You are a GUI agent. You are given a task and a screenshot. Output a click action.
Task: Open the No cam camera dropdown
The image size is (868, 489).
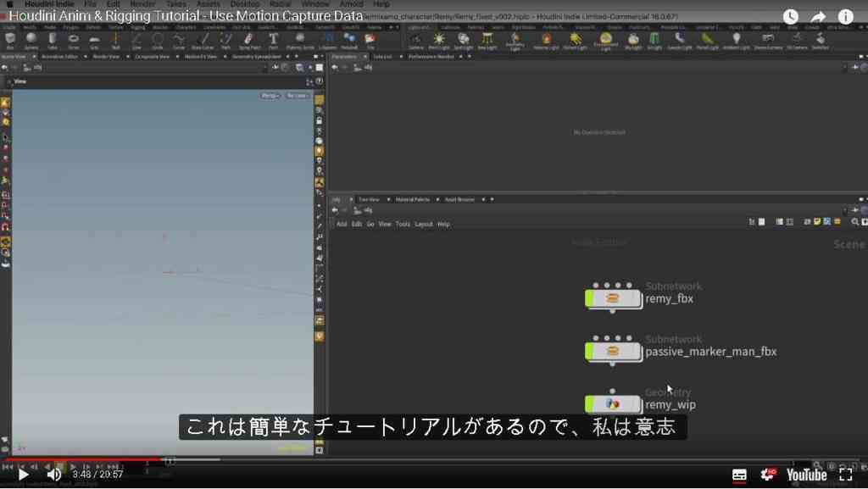coord(298,96)
